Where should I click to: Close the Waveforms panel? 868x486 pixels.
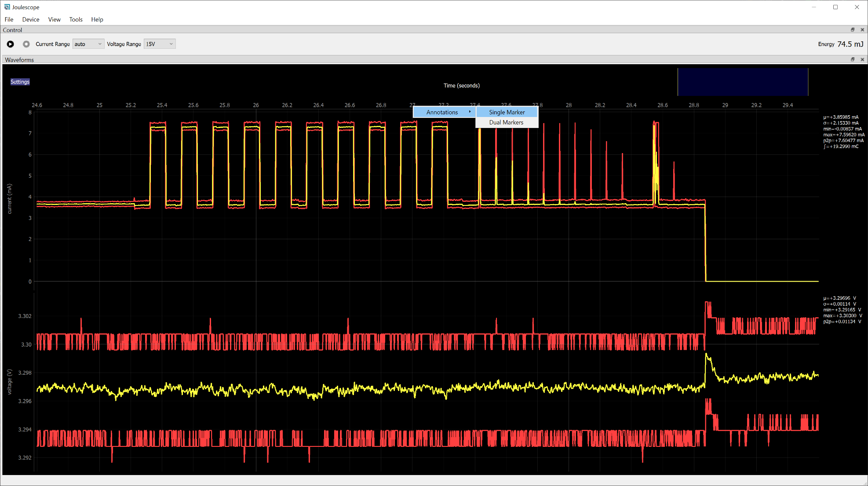862,59
